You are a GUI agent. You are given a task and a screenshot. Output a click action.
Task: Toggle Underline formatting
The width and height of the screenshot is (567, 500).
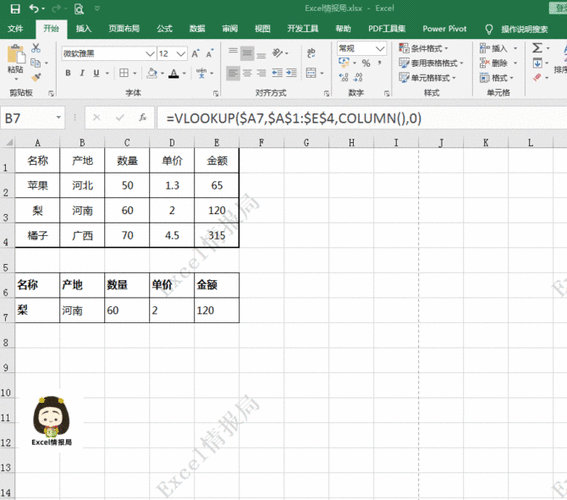point(96,73)
